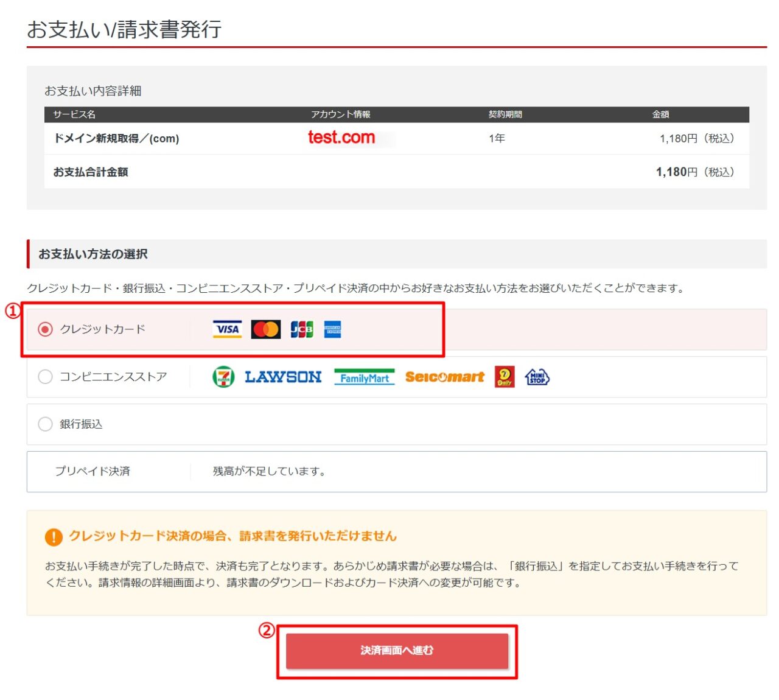Viewport: 779px width, 700px height.
Task: Click the Seicomart logo
Action: point(445,377)
